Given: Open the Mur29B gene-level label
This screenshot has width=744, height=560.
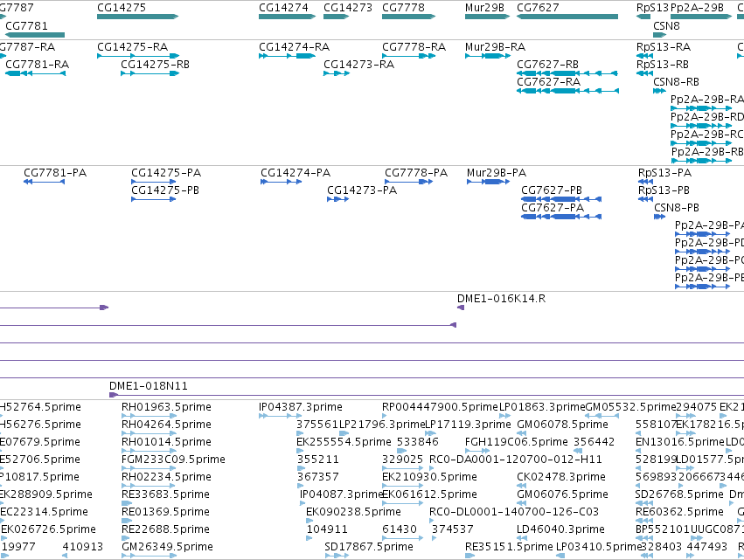Looking at the screenshot, I should pos(484,8).
